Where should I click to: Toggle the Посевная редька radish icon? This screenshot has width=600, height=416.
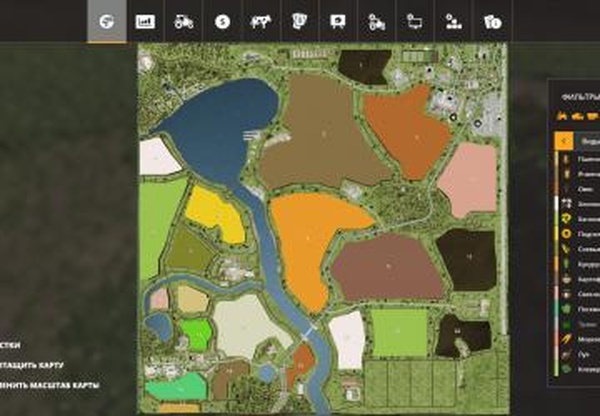point(567,309)
